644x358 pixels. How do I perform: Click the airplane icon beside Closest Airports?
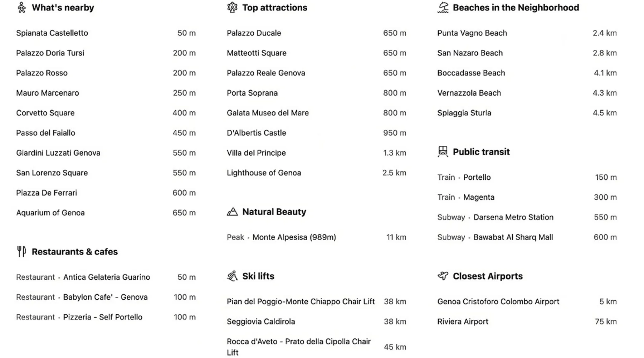click(443, 276)
